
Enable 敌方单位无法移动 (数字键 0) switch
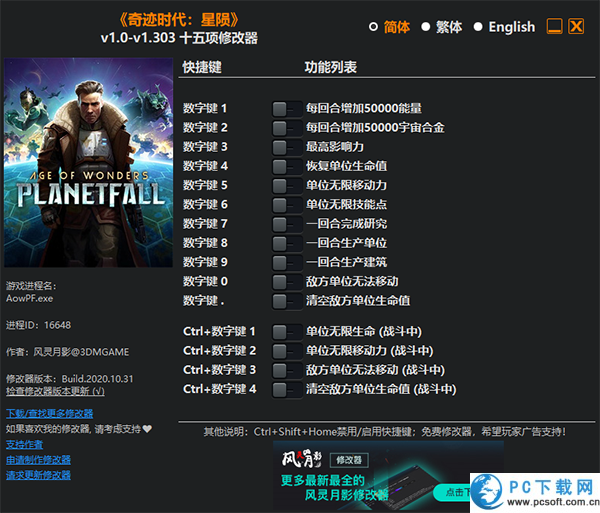(x=287, y=282)
